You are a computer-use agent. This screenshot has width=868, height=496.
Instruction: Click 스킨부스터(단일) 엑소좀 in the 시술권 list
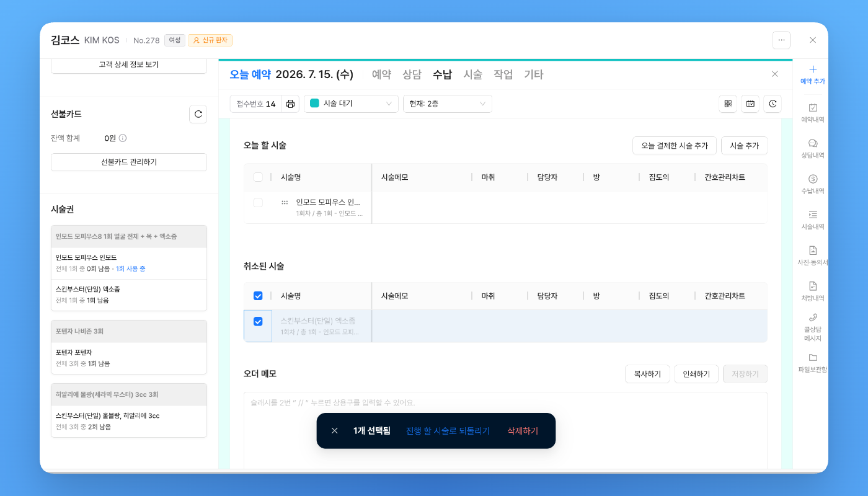click(x=129, y=294)
